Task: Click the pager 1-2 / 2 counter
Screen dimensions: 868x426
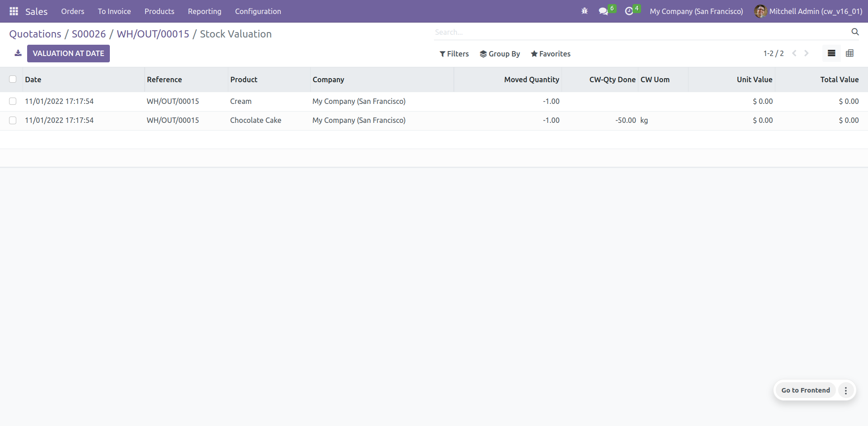Action: click(774, 53)
